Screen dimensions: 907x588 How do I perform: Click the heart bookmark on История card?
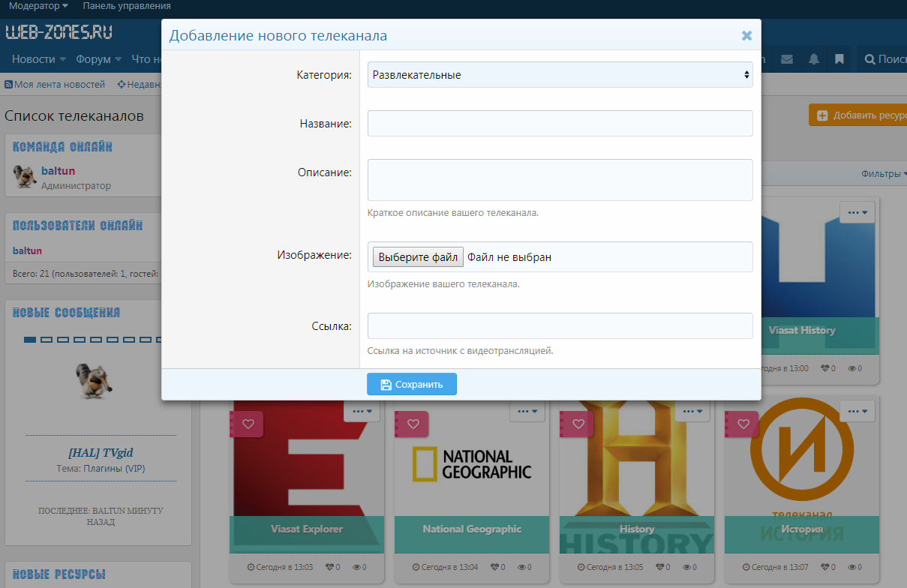[742, 424]
